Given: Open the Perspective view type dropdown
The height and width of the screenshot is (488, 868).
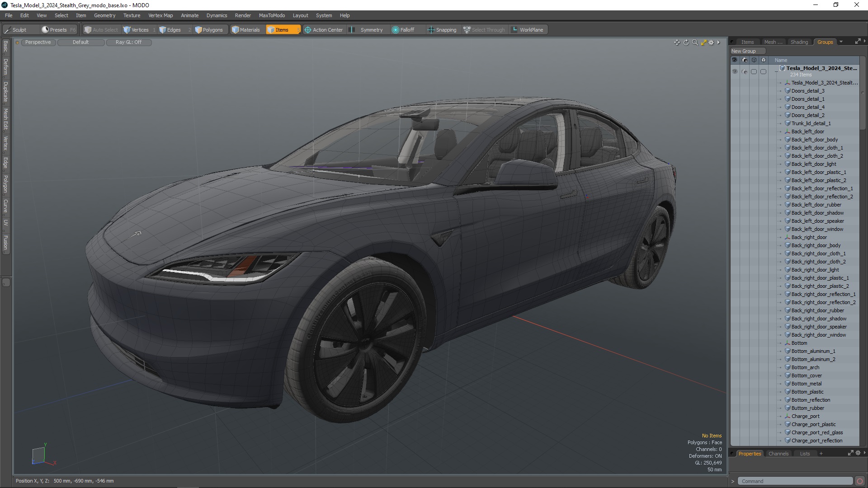Looking at the screenshot, I should click(38, 42).
